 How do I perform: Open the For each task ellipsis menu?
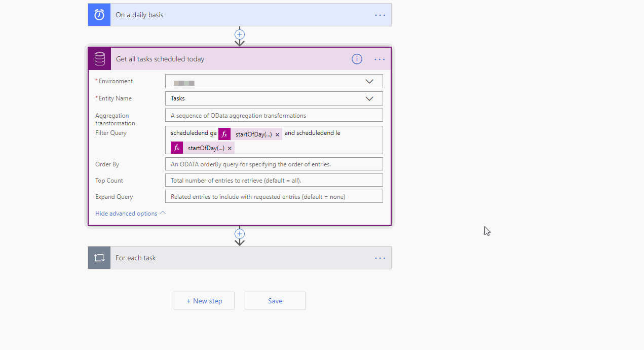point(380,258)
